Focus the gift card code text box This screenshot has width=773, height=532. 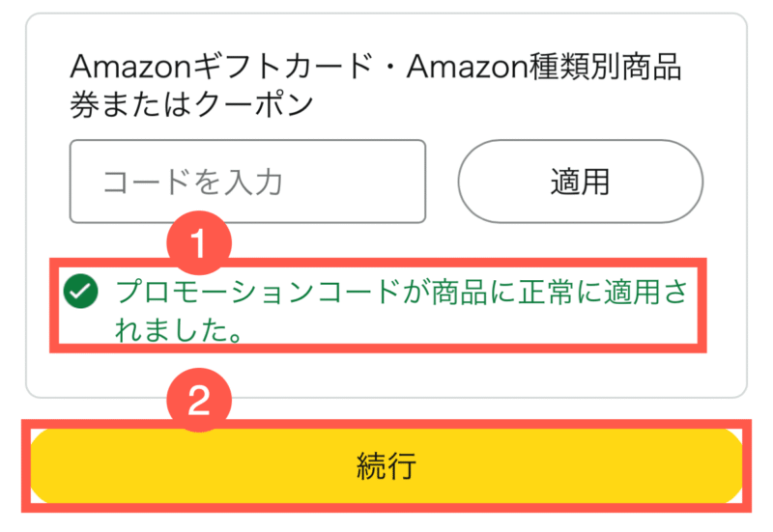tap(247, 182)
